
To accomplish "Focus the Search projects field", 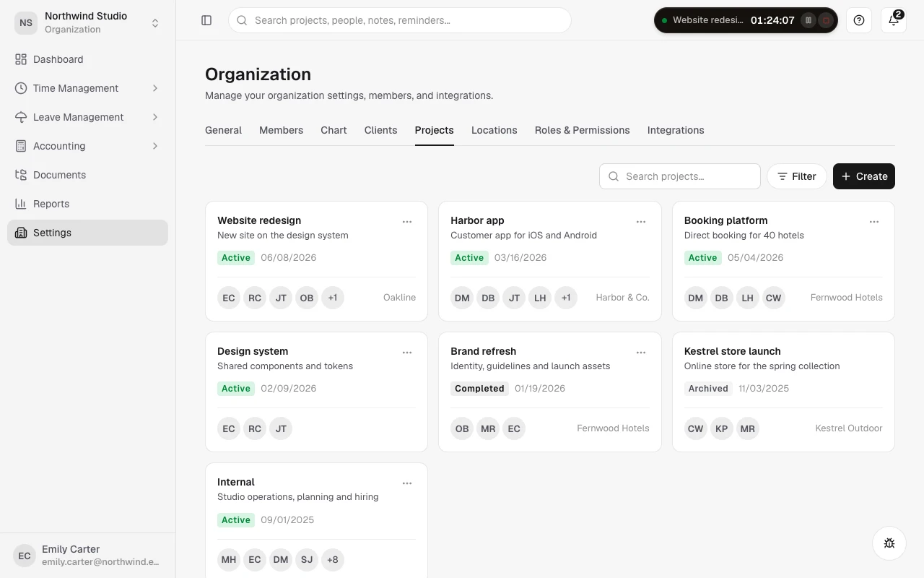I will pos(680,176).
